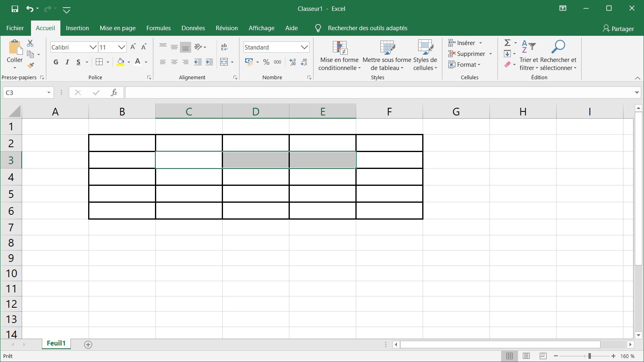Viewport: 644px width, 362px height.
Task: Cut the selection with the scissors icon
Action: (x=30, y=43)
